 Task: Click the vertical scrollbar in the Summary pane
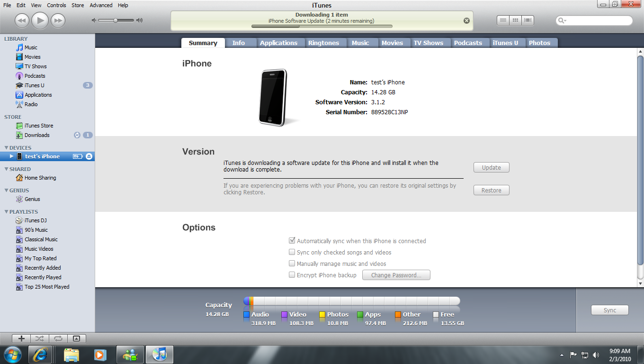pyautogui.click(x=640, y=161)
